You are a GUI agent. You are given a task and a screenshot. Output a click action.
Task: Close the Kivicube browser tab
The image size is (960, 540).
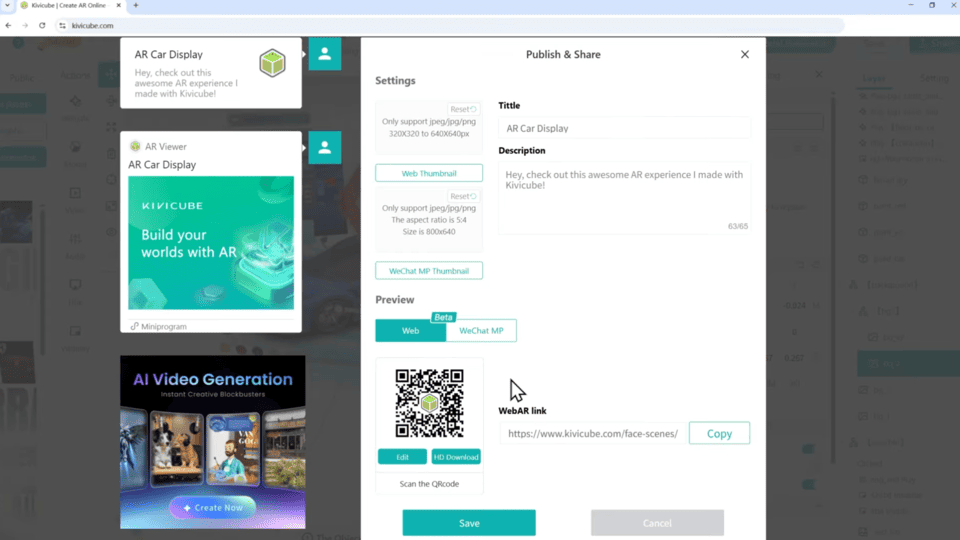point(119,6)
